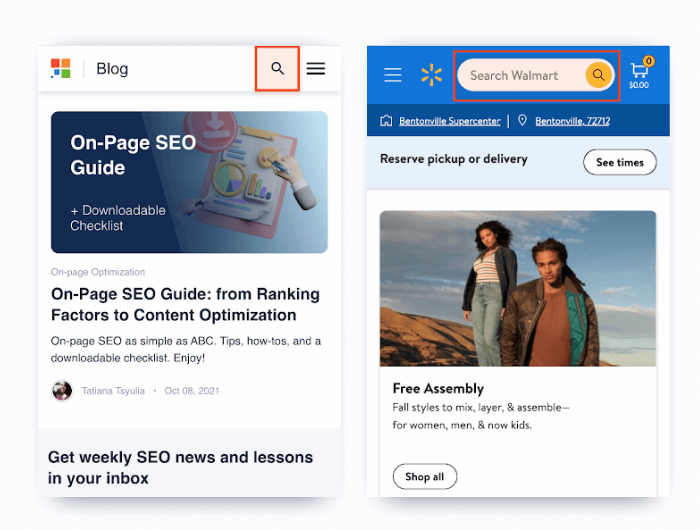Click the store icon beside Bentonville Supercenter
This screenshot has width=700, height=530.
pyautogui.click(x=386, y=121)
